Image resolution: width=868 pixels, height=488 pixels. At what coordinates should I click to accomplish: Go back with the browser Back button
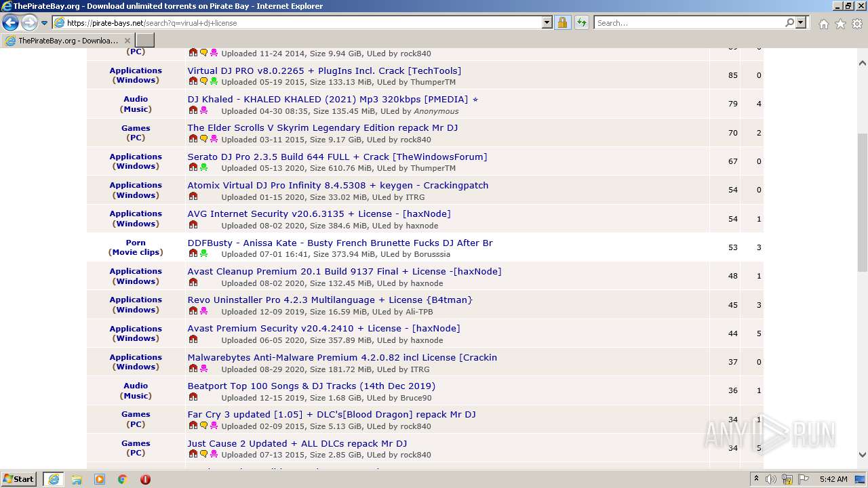10,22
